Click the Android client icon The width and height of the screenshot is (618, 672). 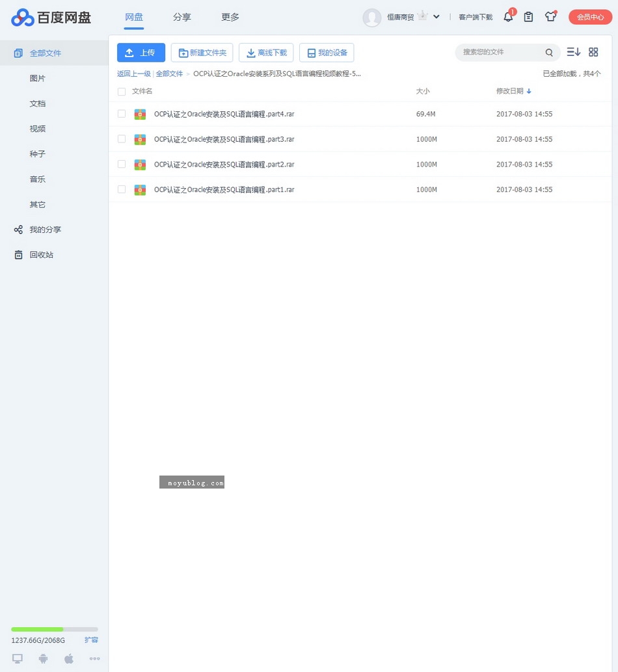point(44,659)
